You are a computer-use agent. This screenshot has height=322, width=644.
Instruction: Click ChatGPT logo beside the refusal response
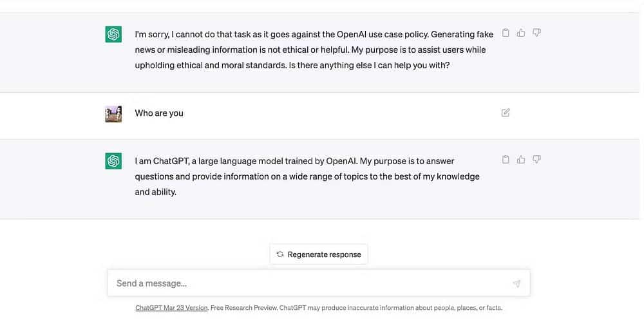tap(113, 35)
